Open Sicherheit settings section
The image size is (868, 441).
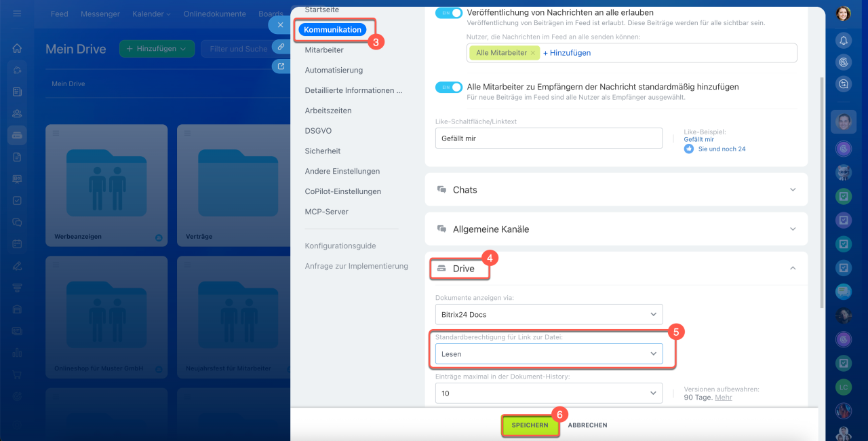click(x=323, y=151)
